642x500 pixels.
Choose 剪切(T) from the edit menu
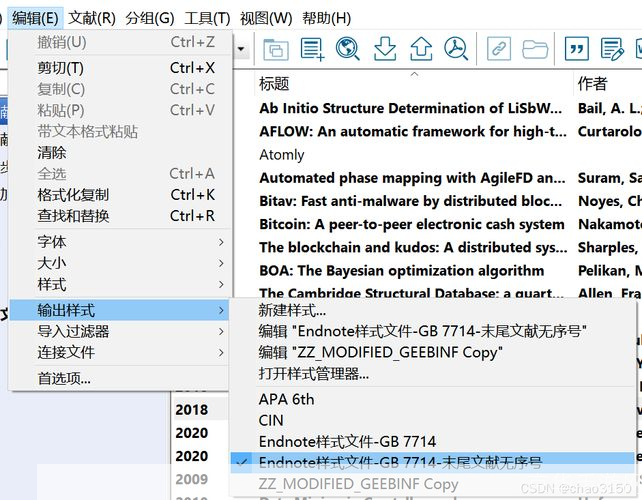[x=120, y=68]
